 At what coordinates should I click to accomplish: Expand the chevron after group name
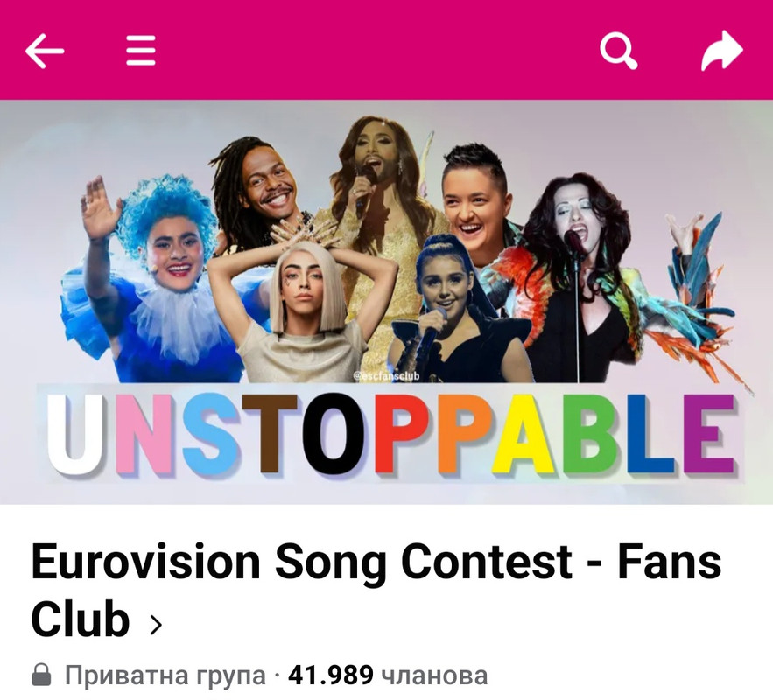tap(156, 625)
